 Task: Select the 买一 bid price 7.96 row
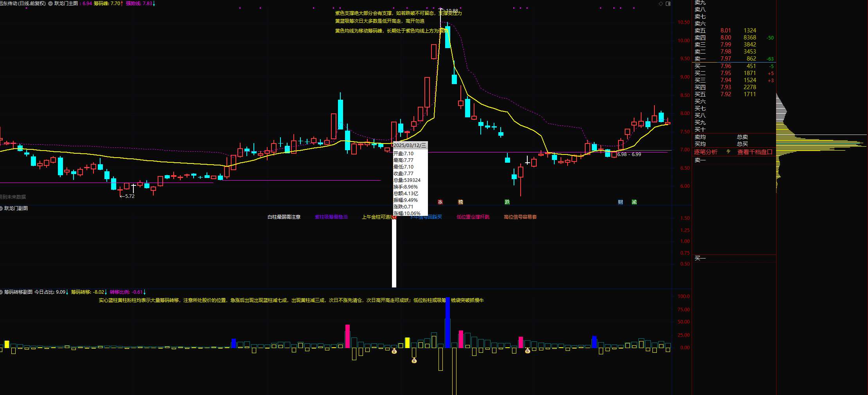pos(726,66)
